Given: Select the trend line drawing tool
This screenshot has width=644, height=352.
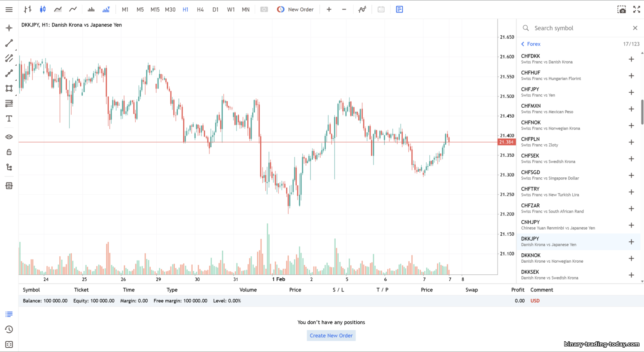Looking at the screenshot, I should (9, 43).
